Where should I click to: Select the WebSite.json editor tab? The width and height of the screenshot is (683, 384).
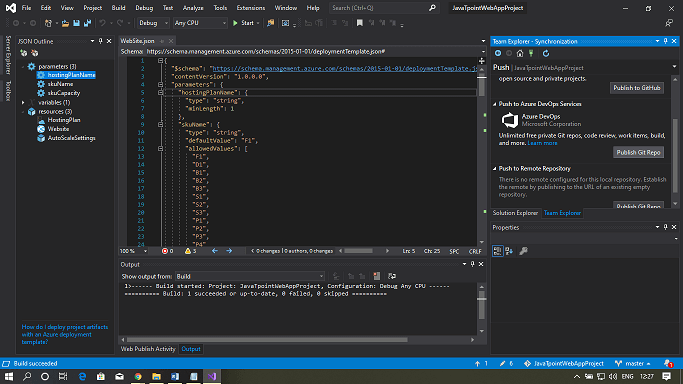[137, 41]
